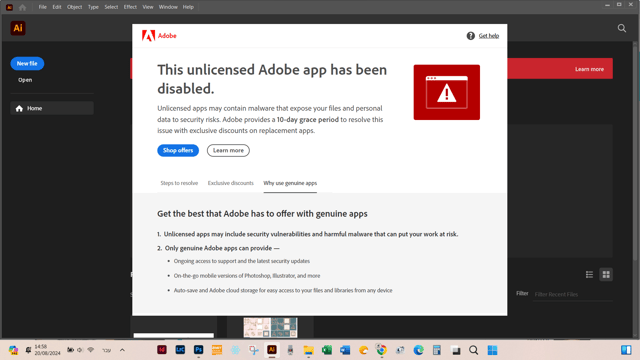The width and height of the screenshot is (640, 360).
Task: Switch to the Steps to resolve tab
Action: [x=179, y=183]
